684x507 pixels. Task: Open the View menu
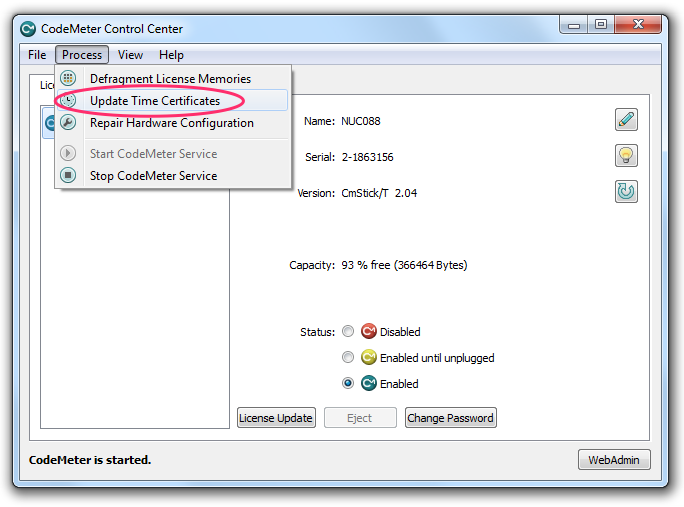pyautogui.click(x=130, y=55)
